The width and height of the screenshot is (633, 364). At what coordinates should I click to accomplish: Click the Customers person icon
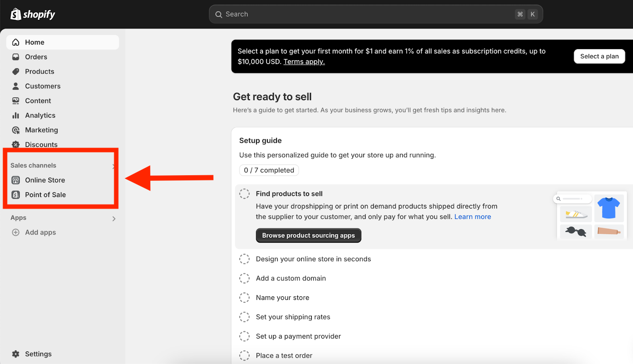16,86
